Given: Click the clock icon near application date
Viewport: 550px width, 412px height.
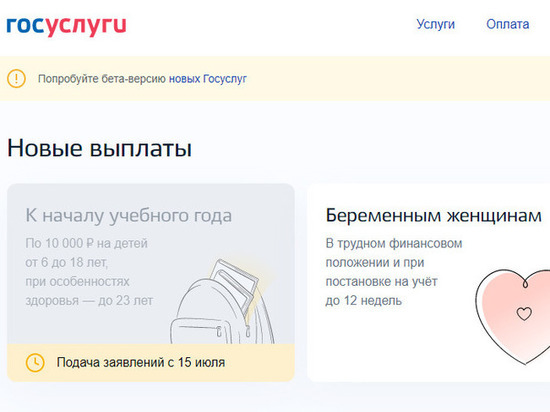Looking at the screenshot, I should [x=35, y=362].
